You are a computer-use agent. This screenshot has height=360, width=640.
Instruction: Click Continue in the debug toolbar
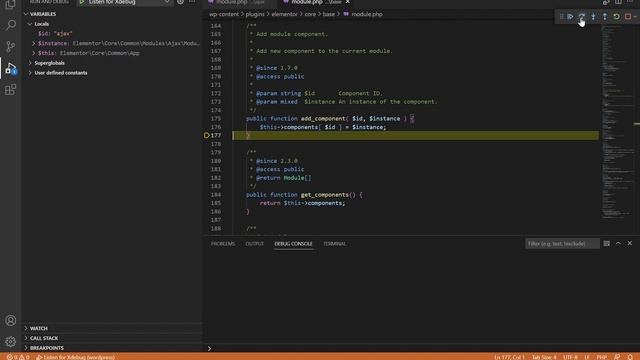(570, 17)
